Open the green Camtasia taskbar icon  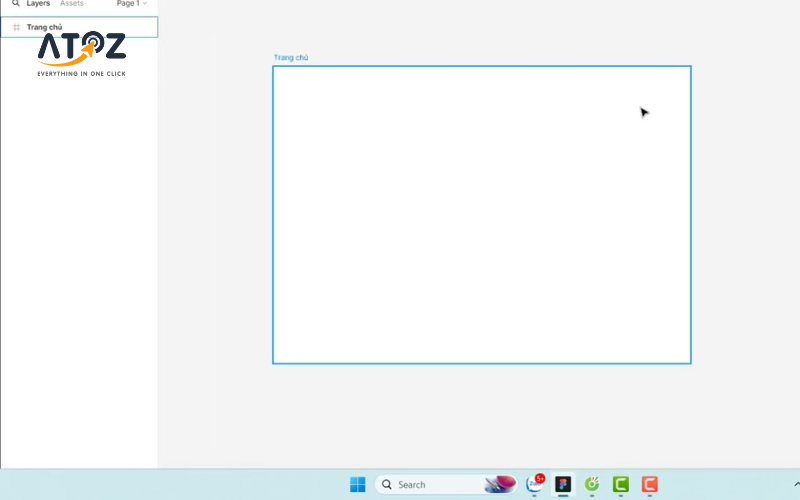click(x=620, y=484)
